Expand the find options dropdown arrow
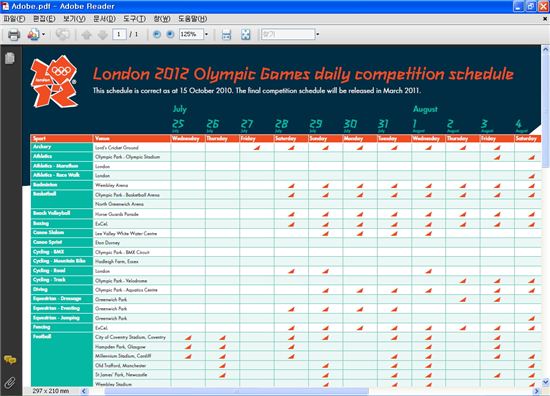This screenshot has height=396, width=550. click(x=317, y=34)
